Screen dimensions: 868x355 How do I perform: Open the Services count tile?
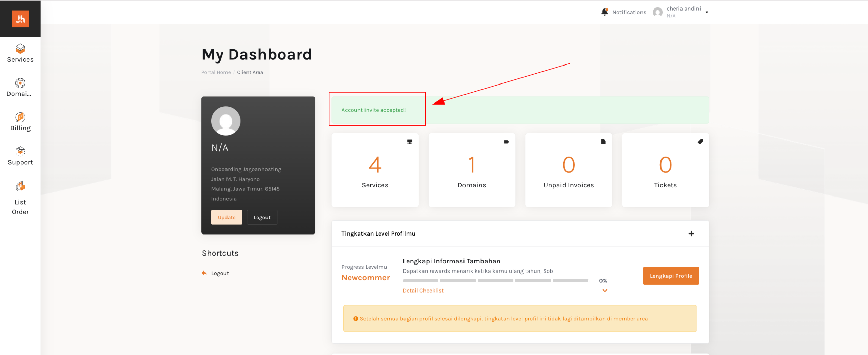[x=375, y=170]
